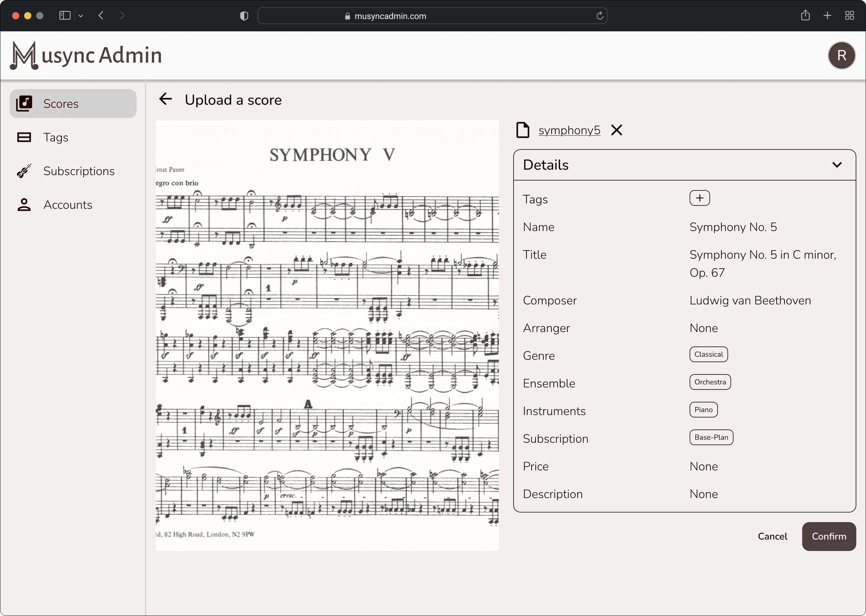Click the Orchestra ensemble tag

pyautogui.click(x=710, y=382)
